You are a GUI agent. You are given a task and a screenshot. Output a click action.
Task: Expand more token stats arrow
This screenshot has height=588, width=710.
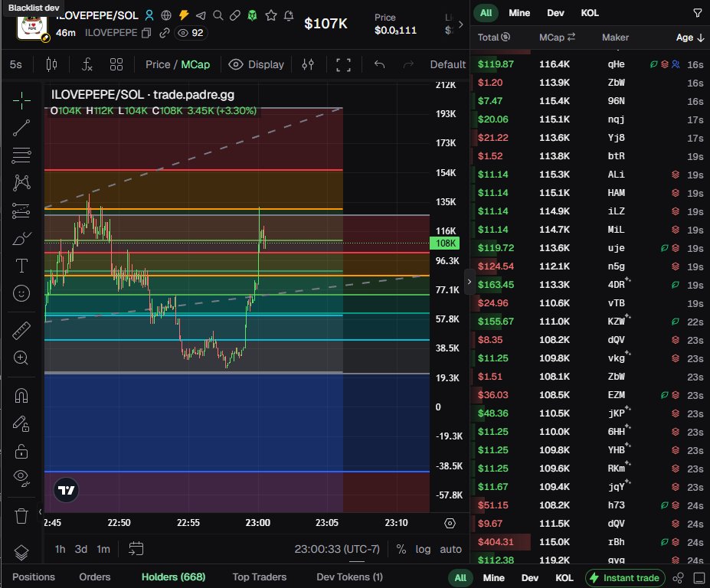coord(460,24)
